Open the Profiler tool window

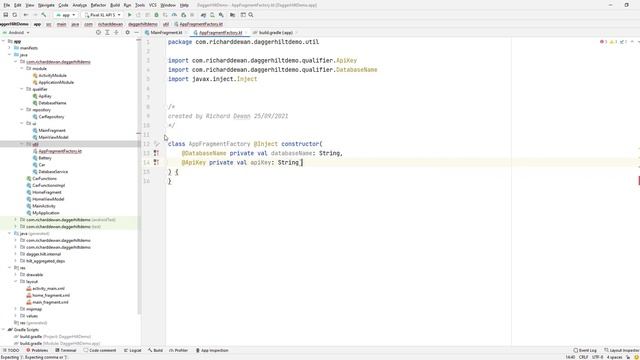tap(179, 350)
